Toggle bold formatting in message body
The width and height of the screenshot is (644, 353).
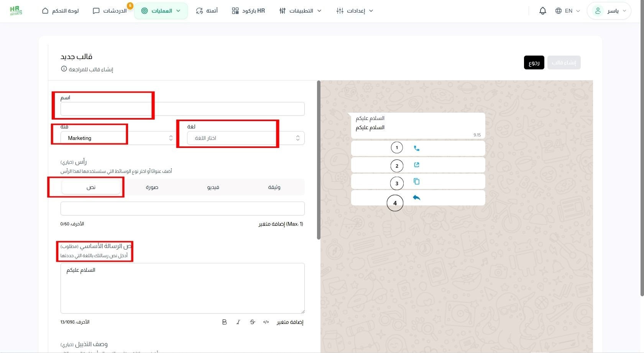[225, 322]
